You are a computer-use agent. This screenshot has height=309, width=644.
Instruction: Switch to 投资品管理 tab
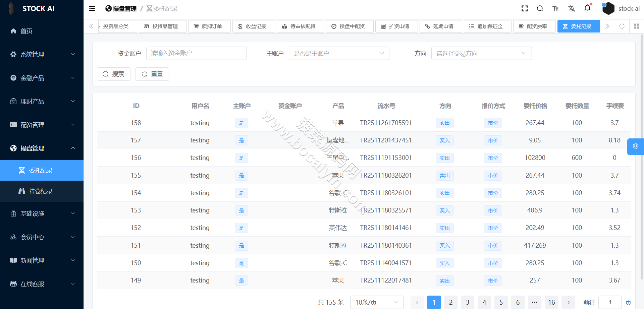[x=163, y=26]
